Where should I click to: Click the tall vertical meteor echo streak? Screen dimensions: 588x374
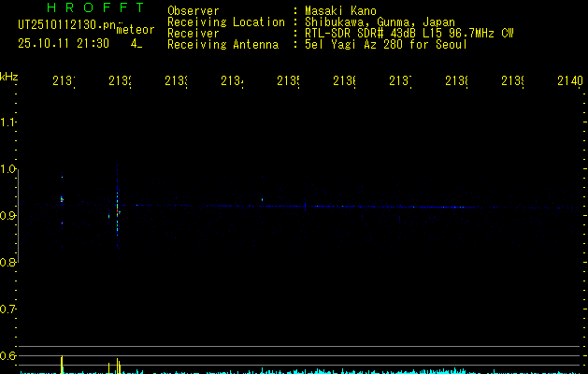[x=118, y=207]
